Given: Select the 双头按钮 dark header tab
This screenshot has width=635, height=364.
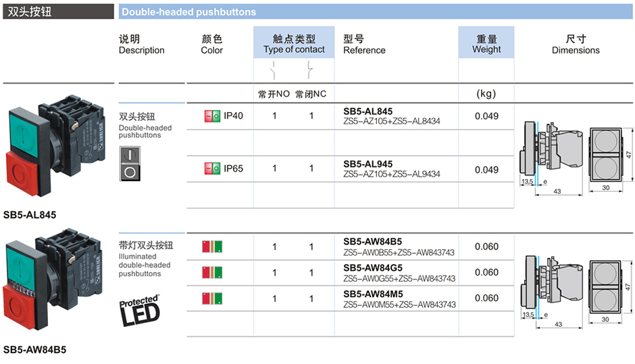Looking at the screenshot, I should [57, 11].
